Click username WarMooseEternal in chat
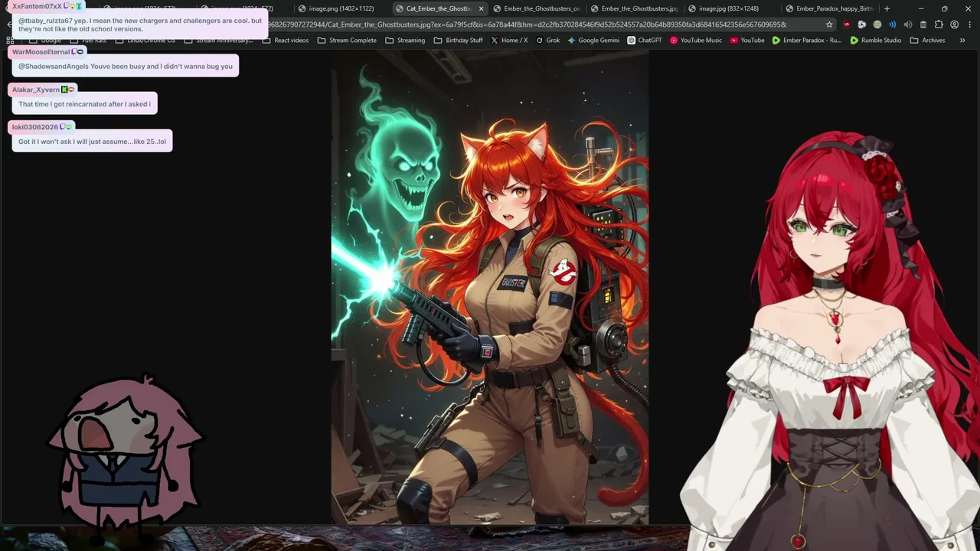This screenshot has width=980, height=551. (41, 52)
